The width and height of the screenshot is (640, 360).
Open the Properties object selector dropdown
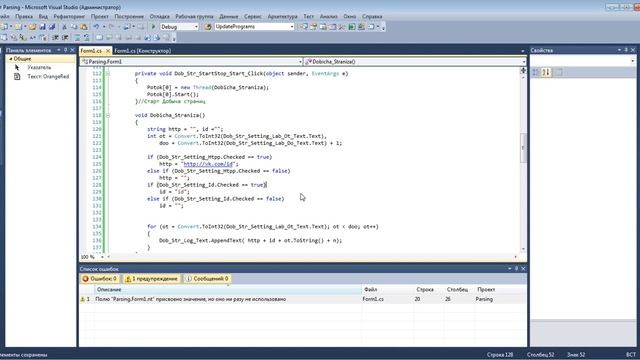(x=633, y=61)
